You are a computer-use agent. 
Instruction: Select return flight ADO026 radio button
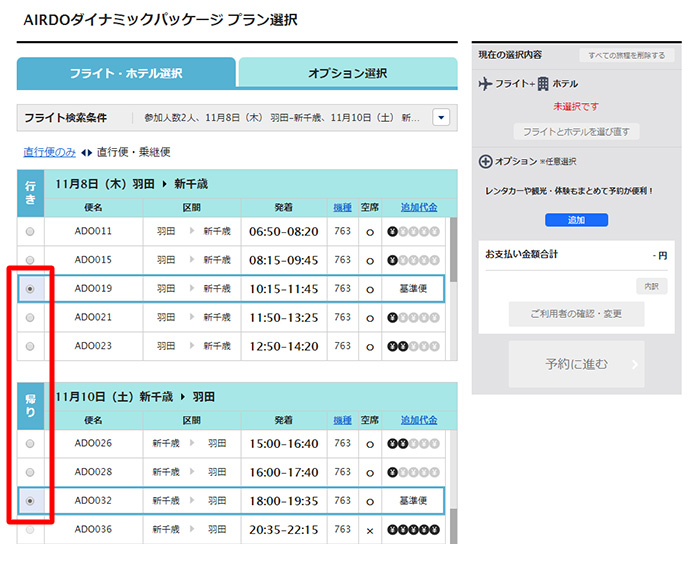click(30, 444)
